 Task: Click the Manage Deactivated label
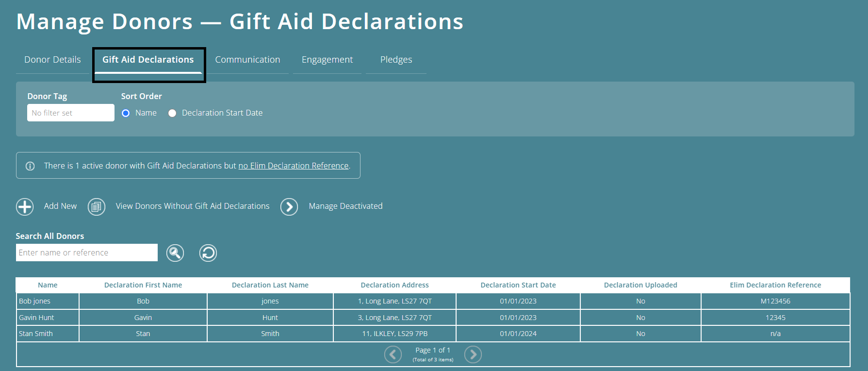tap(346, 206)
